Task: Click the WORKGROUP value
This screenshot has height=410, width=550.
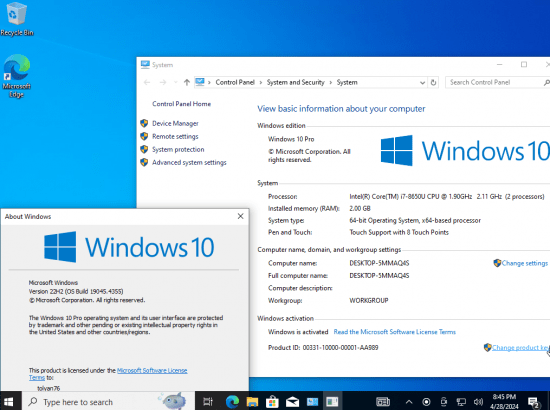Action: 369,301
